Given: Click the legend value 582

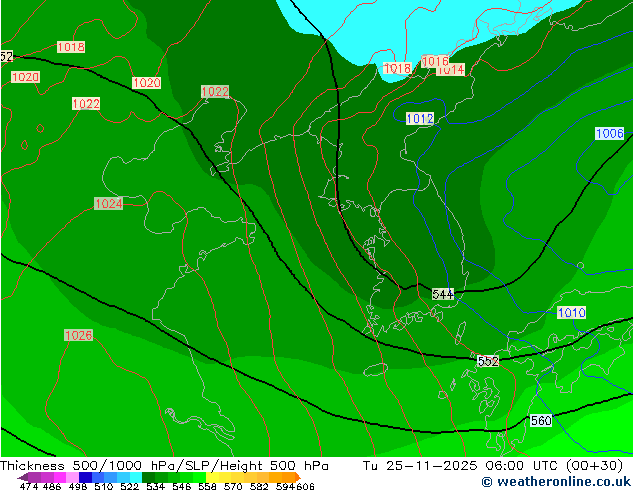Looking at the screenshot, I should 259,486.
